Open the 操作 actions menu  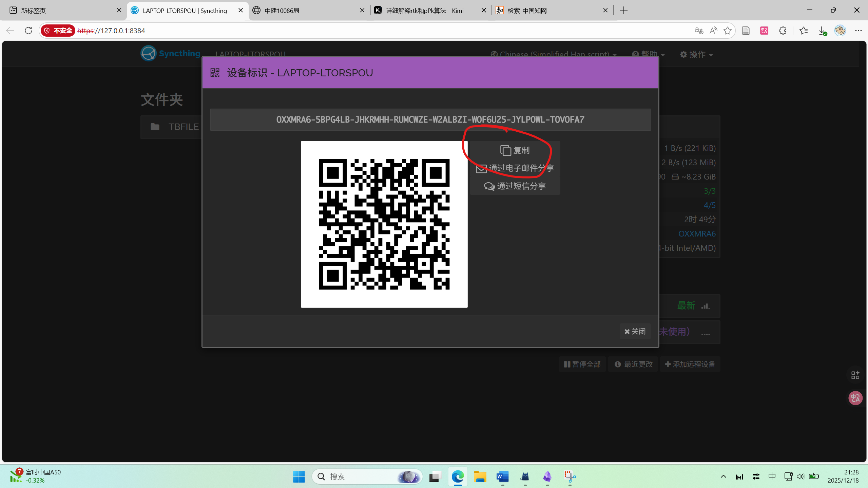pos(696,54)
